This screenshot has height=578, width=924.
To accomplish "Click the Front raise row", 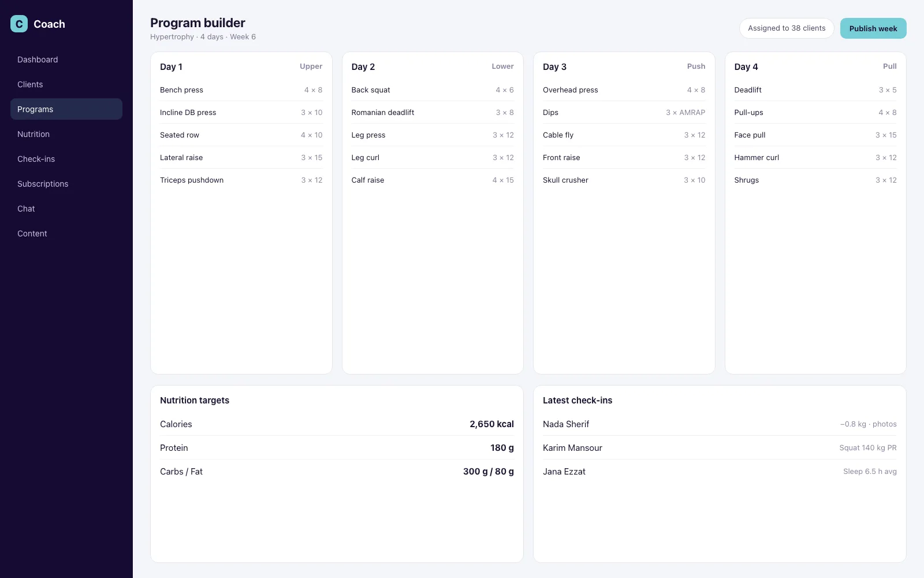I will tap(624, 158).
